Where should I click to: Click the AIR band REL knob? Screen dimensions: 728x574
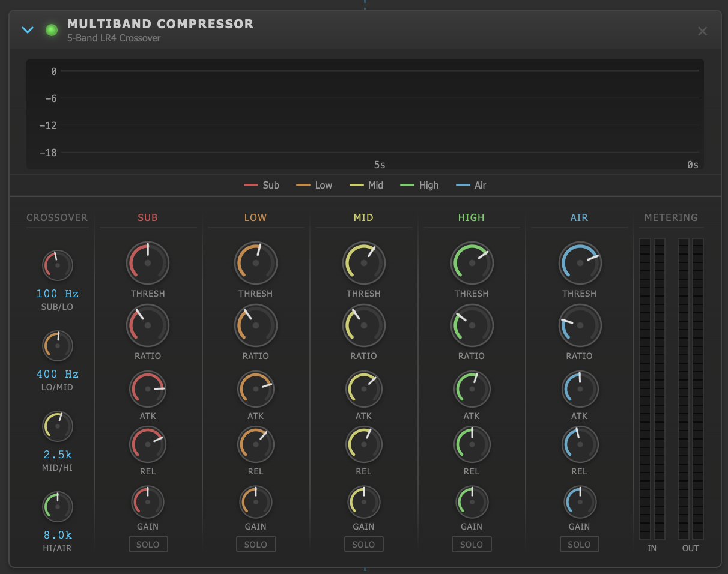(x=580, y=444)
